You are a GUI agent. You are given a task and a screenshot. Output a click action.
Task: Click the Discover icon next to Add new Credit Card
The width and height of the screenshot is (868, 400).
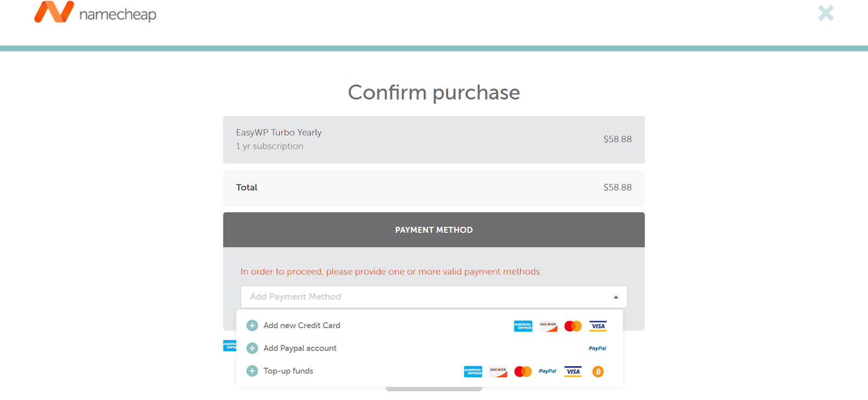[x=548, y=326]
